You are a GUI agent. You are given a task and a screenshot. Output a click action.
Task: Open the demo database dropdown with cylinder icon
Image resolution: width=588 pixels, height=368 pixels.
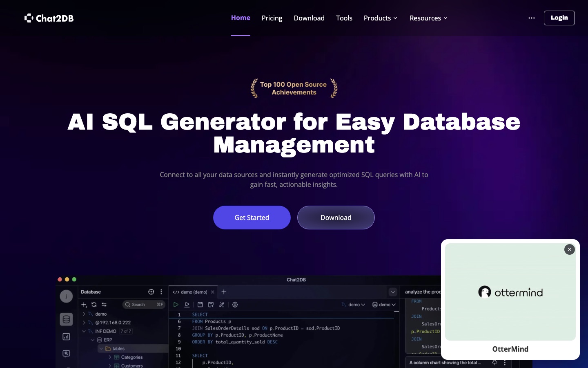click(384, 305)
